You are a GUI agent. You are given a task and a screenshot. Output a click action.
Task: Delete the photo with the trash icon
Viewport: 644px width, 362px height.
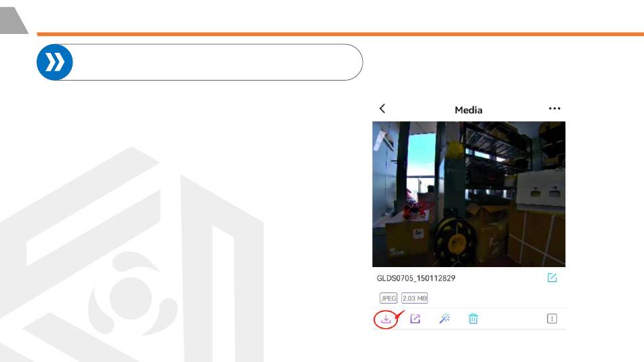(473, 319)
